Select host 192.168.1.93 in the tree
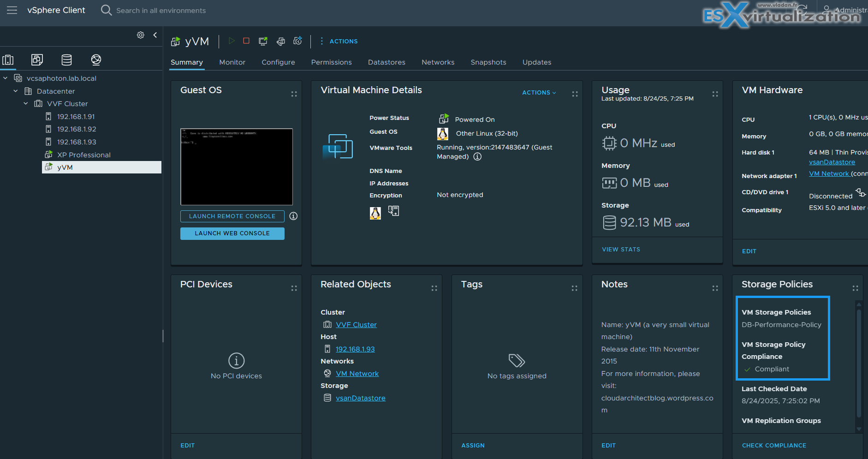The height and width of the screenshot is (459, 868). click(77, 142)
